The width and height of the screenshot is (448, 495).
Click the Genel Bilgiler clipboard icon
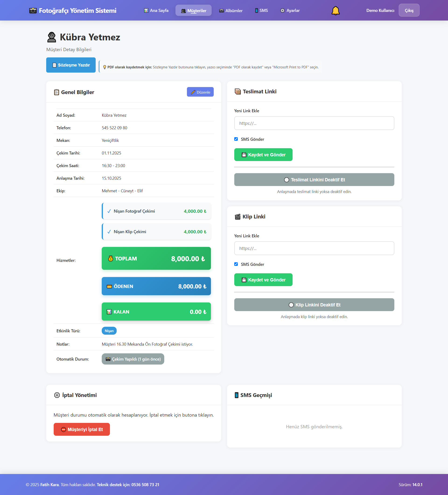click(x=56, y=92)
